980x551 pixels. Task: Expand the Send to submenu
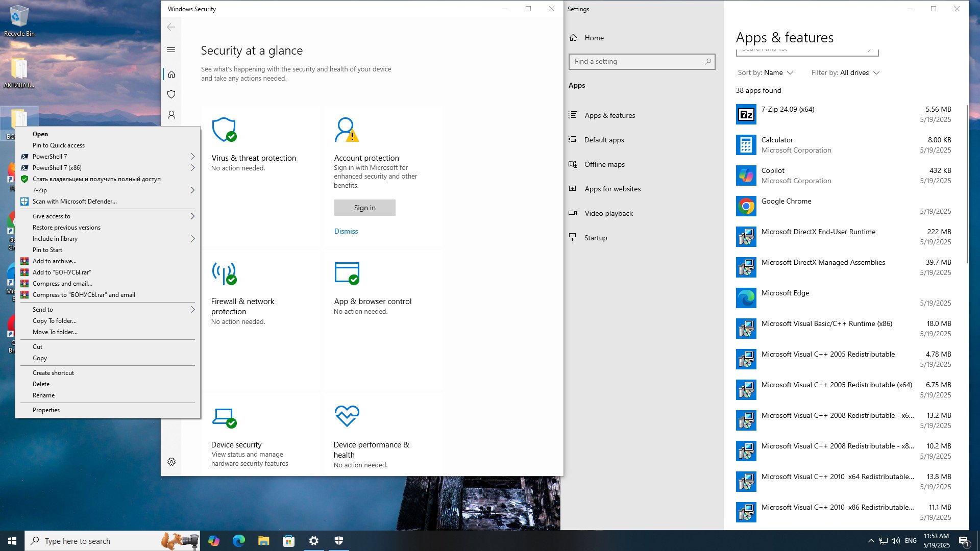pyautogui.click(x=108, y=309)
